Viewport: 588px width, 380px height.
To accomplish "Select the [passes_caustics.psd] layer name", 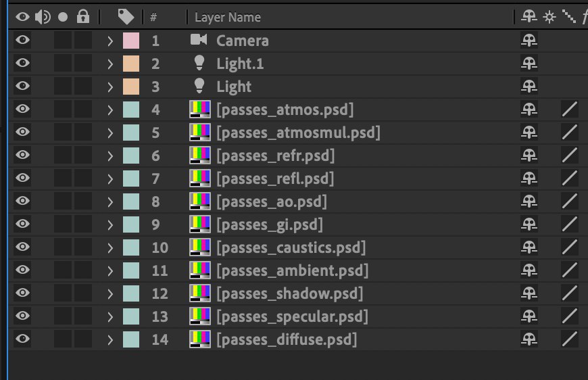I will pos(291,248).
